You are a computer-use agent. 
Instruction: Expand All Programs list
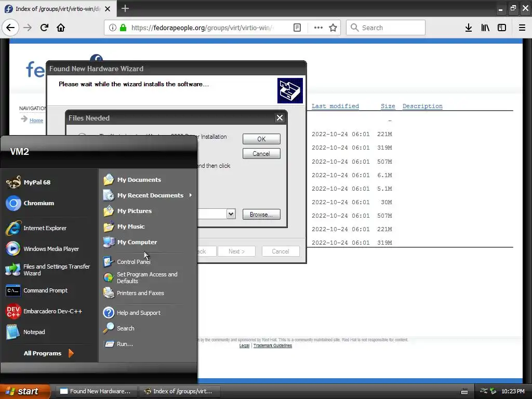48,353
